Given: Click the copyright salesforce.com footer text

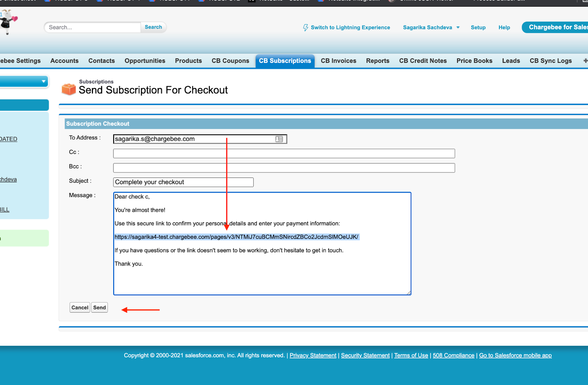Looking at the screenshot, I should (x=204, y=355).
